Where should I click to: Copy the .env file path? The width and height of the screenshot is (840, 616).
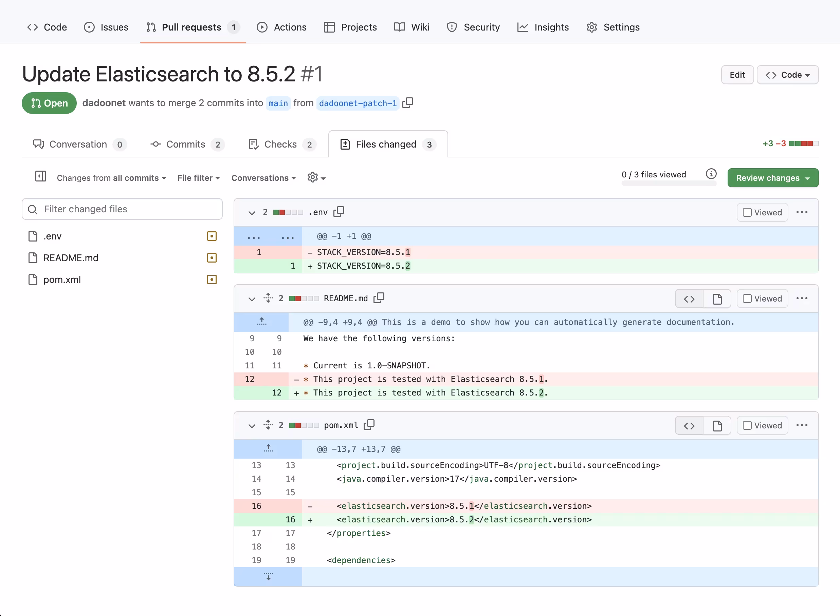[x=339, y=212]
